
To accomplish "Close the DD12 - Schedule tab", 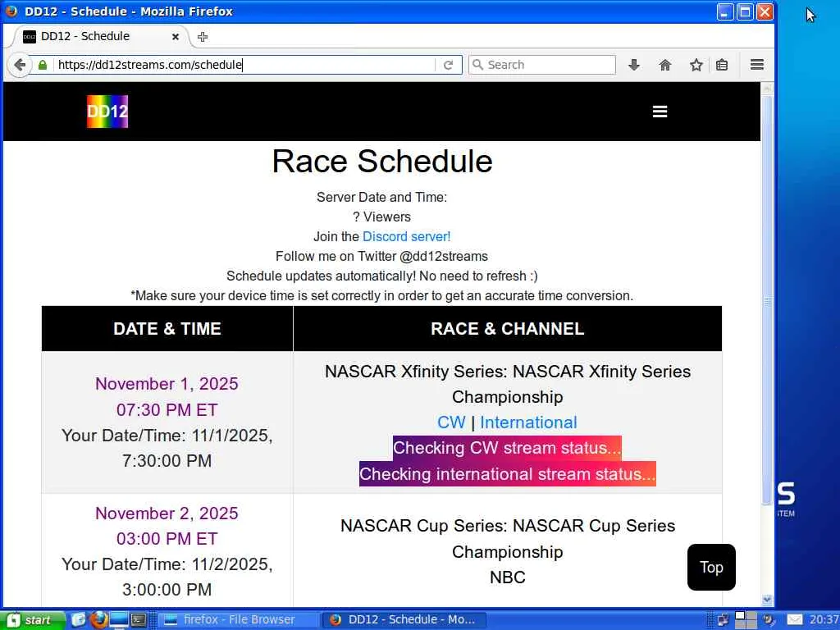I will 176,36.
